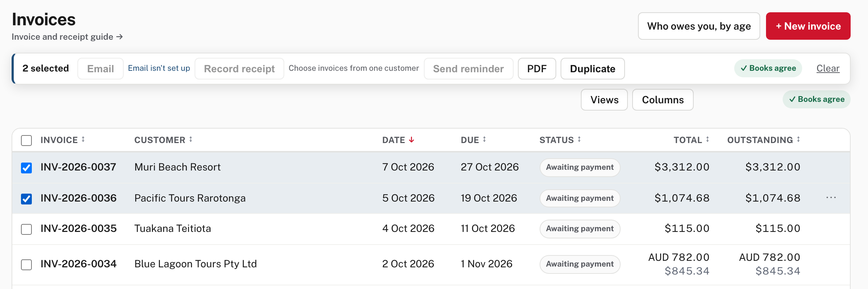Sort by the Outstanding column arrows icon
868x289 pixels.
(x=798, y=139)
